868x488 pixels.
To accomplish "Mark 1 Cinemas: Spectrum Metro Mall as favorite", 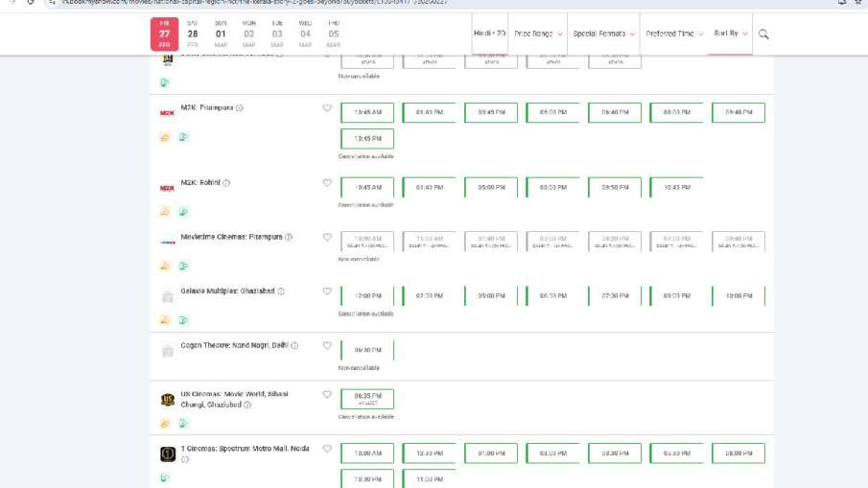I will (x=327, y=449).
